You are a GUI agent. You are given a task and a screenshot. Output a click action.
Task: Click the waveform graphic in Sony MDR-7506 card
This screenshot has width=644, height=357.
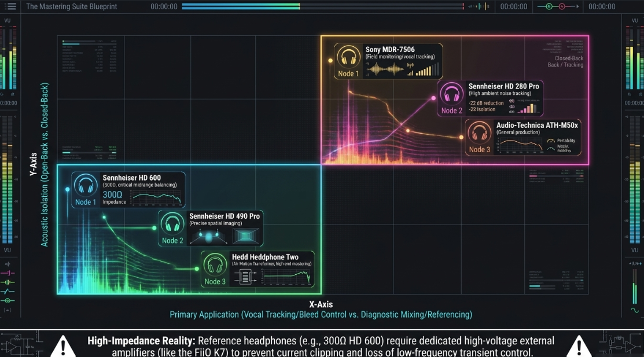click(385, 69)
